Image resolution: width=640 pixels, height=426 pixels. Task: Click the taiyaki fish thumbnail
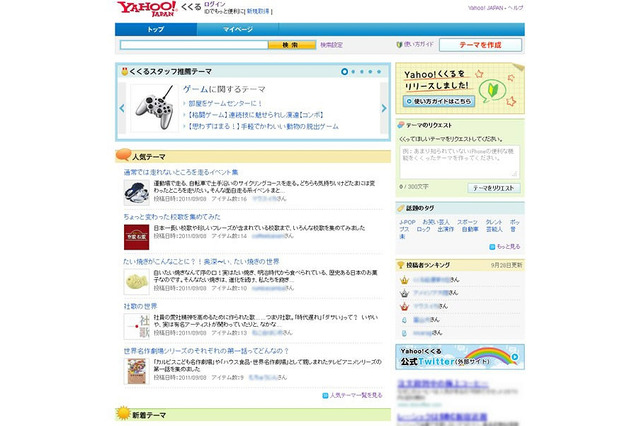136,282
